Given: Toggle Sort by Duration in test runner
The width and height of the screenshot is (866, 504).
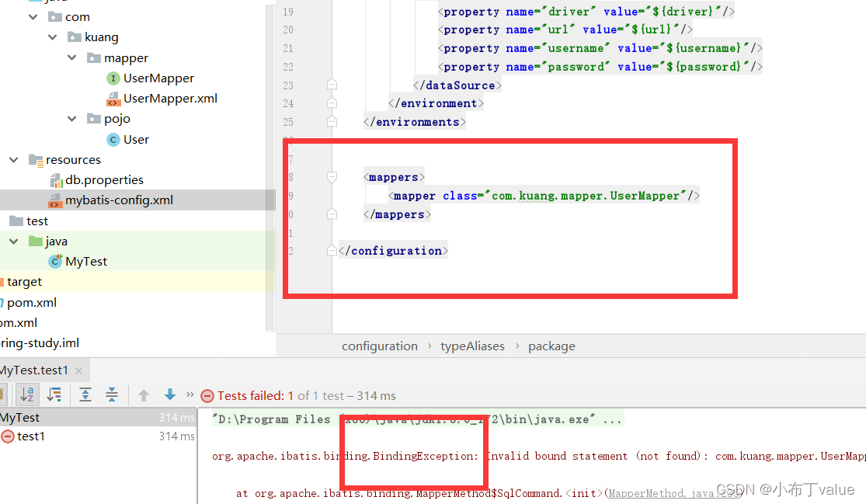Looking at the screenshot, I should 54,395.
